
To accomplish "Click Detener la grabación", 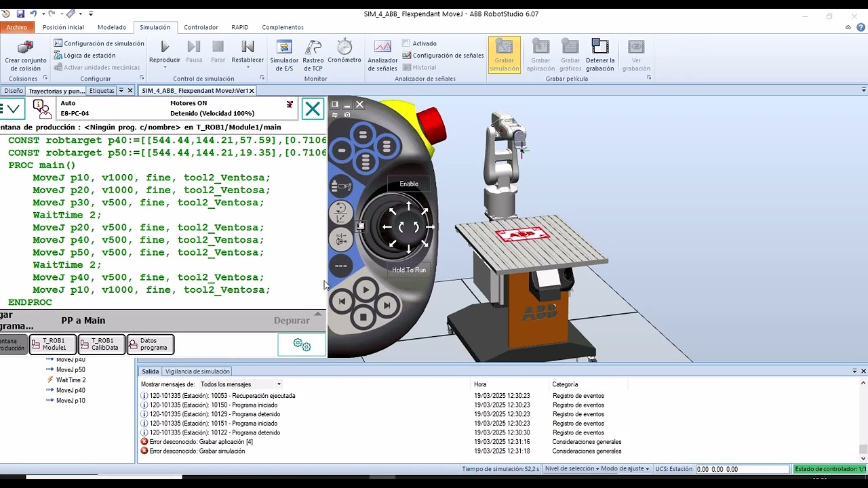I will [x=600, y=54].
